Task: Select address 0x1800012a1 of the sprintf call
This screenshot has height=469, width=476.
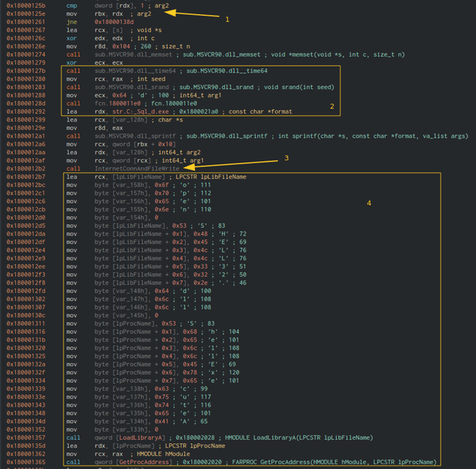Action: point(26,136)
